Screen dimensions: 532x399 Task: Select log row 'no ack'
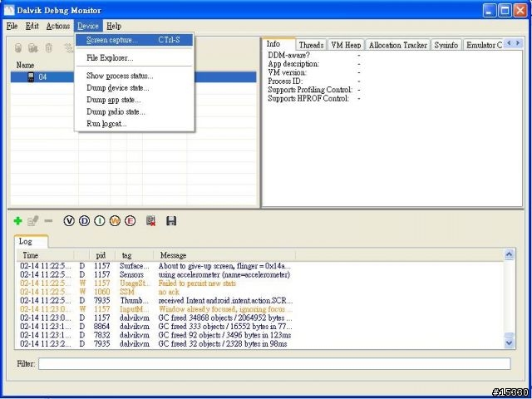tap(260, 292)
